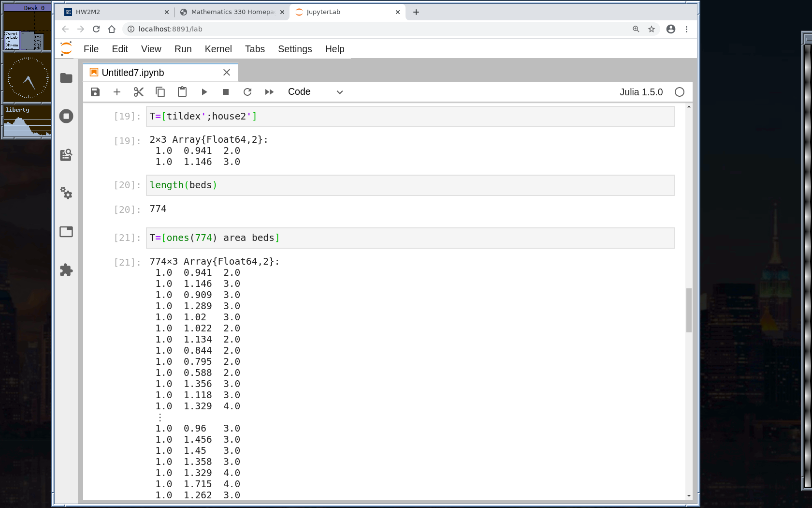Click the T=[ones(774) area beds] cell
This screenshot has width=812, height=508.
tap(410, 238)
